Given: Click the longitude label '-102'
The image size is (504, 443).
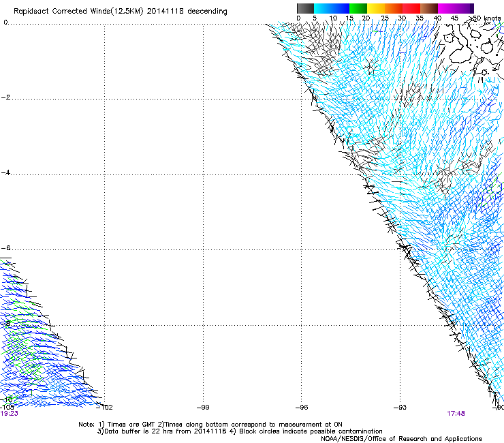Looking at the screenshot, I should (105, 408).
